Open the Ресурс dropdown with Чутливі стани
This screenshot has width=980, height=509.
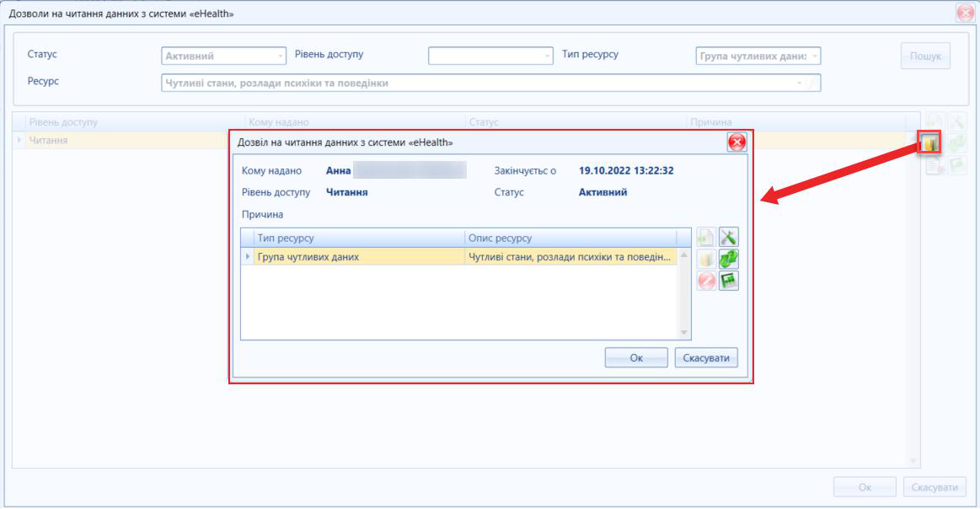[x=490, y=83]
